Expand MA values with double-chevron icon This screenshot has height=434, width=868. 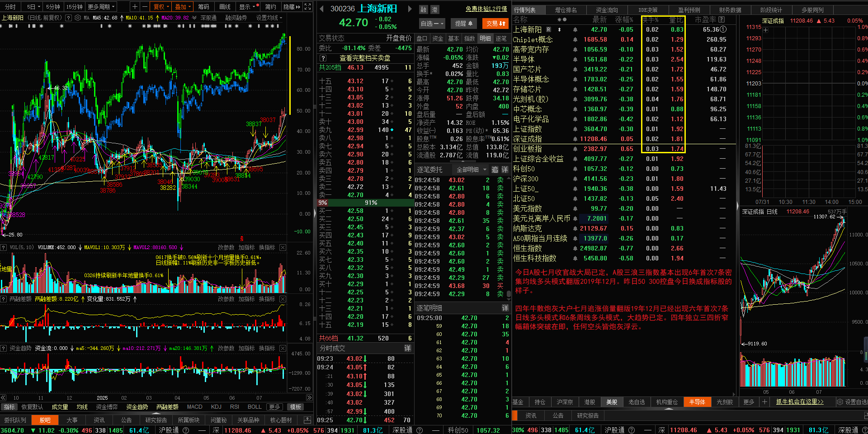point(194,18)
